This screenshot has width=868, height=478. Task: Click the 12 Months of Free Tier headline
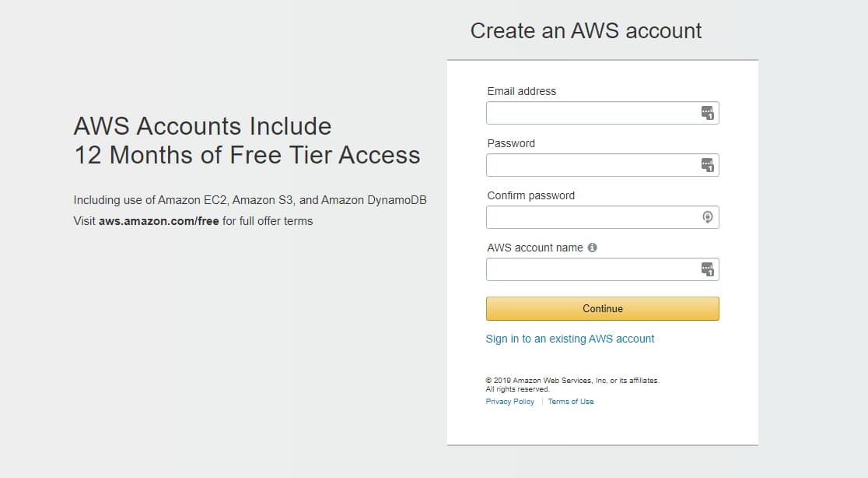point(245,154)
